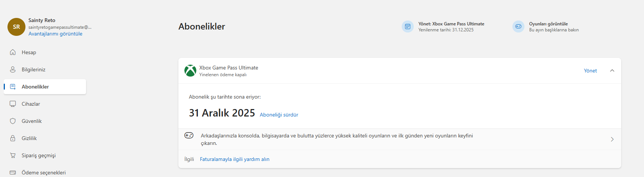Click the Ödeme seçenekleri card icon
644x177 pixels.
pos(13,173)
